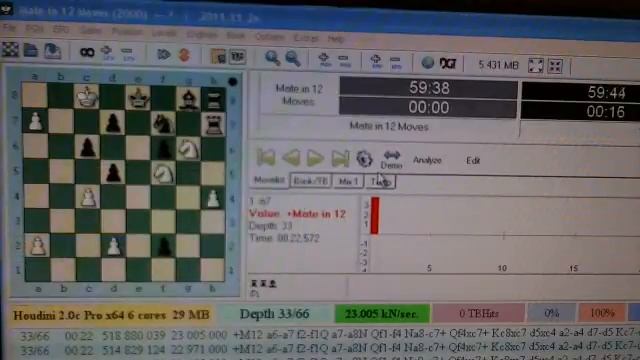Jump to the last move of the game
Screen dimensions: 640x360
pyautogui.click(x=340, y=158)
